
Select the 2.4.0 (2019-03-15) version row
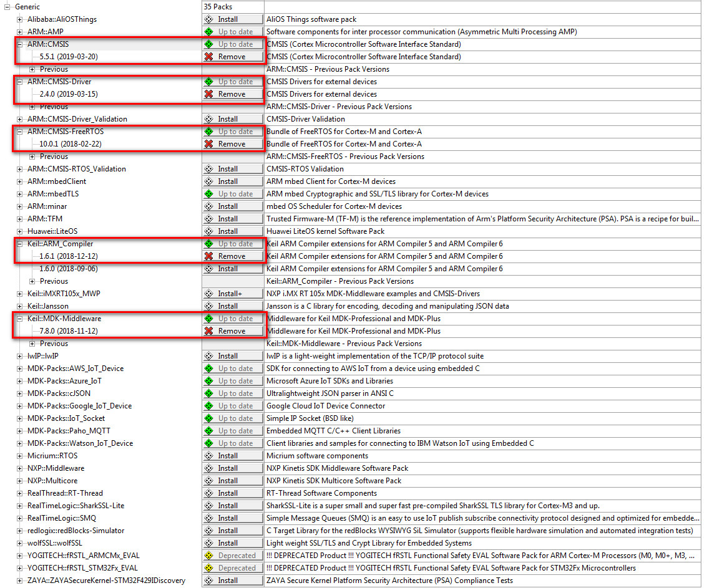pyautogui.click(x=69, y=94)
